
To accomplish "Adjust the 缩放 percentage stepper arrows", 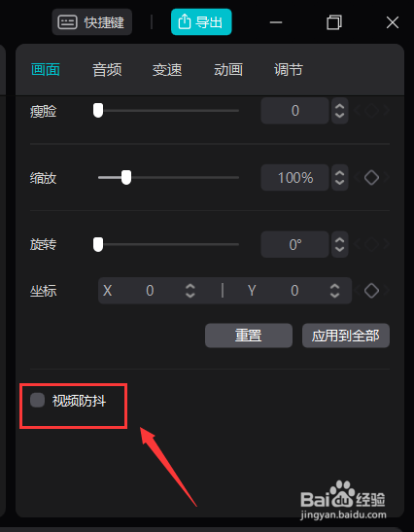I will tap(340, 178).
